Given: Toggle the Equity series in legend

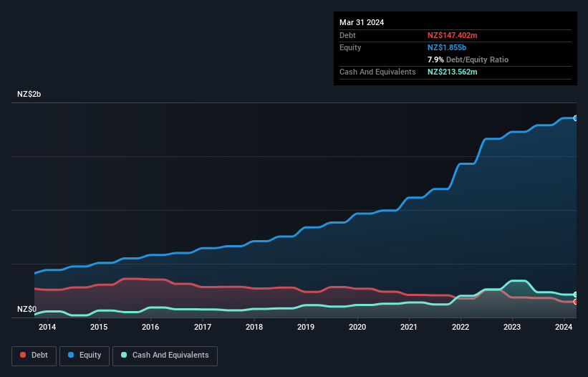Looking at the screenshot, I should point(85,355).
